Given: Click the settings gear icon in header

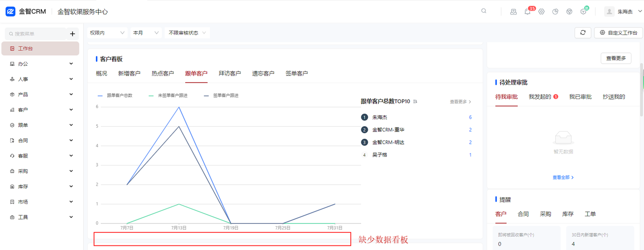Looking at the screenshot, I should click(x=541, y=12).
